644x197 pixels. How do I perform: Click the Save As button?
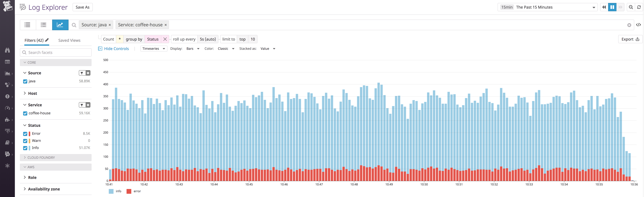(83, 7)
